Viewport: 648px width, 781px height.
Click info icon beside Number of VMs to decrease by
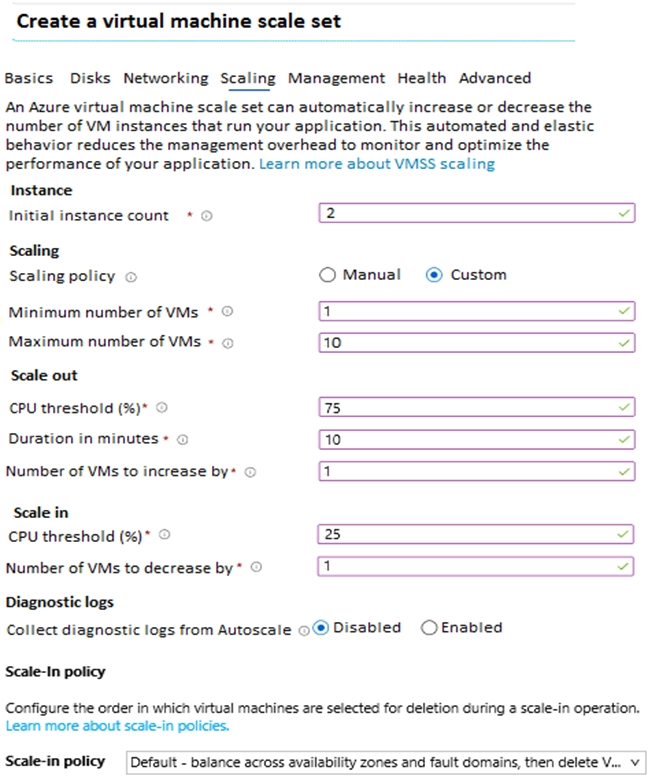coord(256,567)
